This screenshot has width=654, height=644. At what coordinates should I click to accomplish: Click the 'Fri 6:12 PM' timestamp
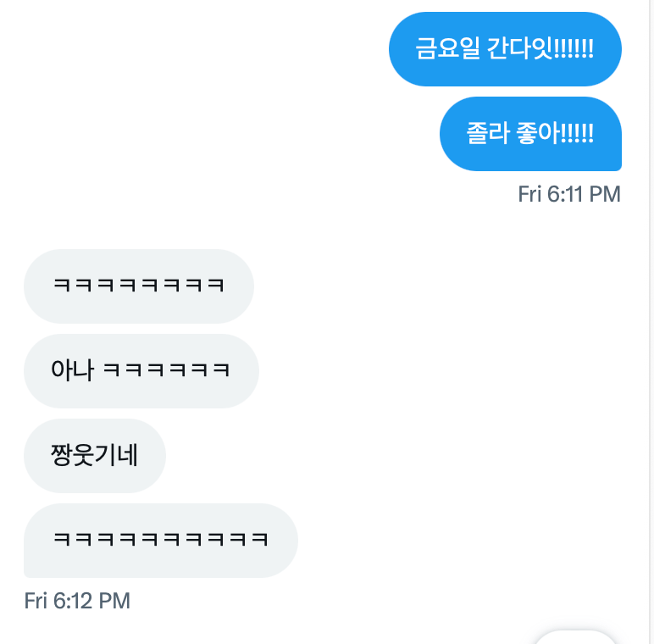[77, 601]
